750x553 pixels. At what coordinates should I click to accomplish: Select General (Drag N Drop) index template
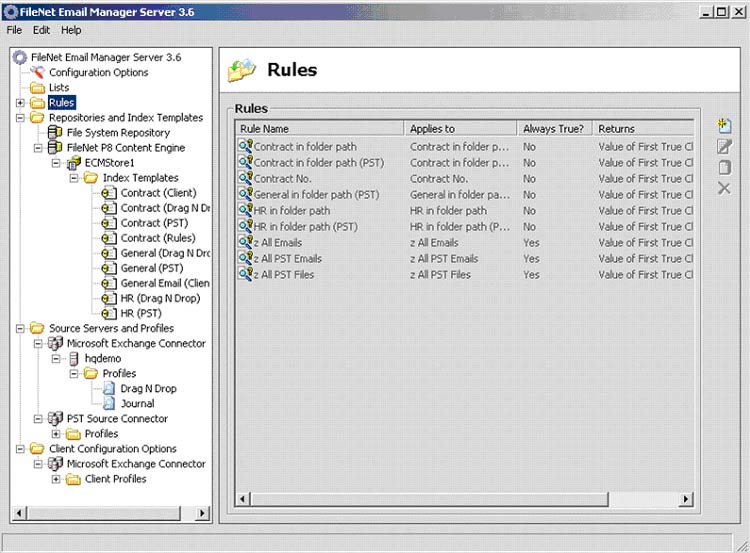pyautogui.click(x=165, y=253)
